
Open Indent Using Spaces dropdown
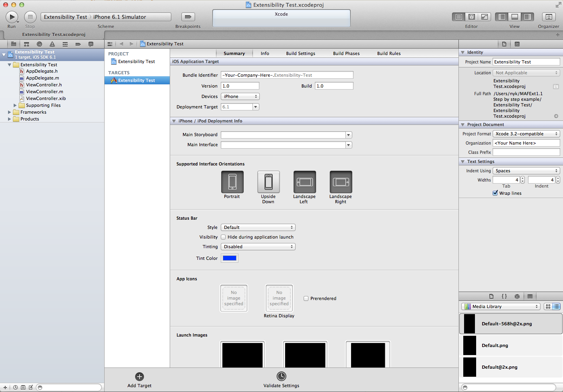tap(526, 171)
